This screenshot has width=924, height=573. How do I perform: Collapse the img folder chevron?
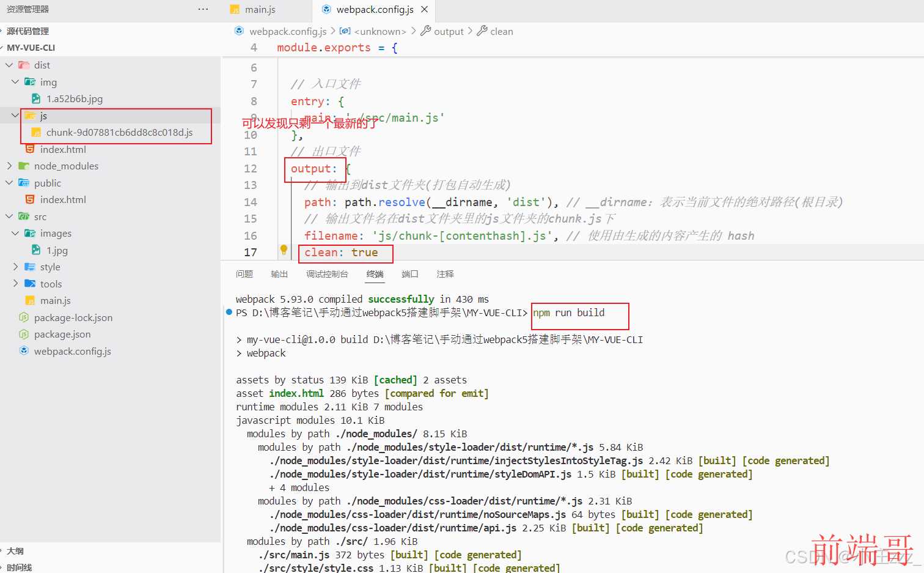pos(15,82)
